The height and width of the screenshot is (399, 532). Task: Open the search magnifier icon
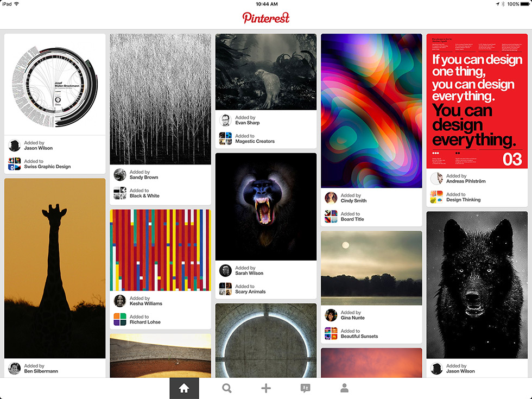point(227,388)
